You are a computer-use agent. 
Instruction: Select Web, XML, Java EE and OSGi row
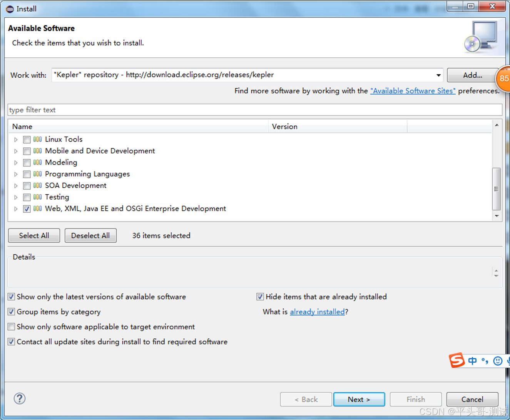point(135,208)
